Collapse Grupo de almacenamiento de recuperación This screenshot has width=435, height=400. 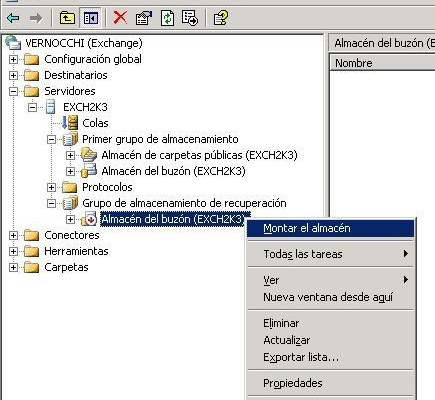click(x=51, y=203)
